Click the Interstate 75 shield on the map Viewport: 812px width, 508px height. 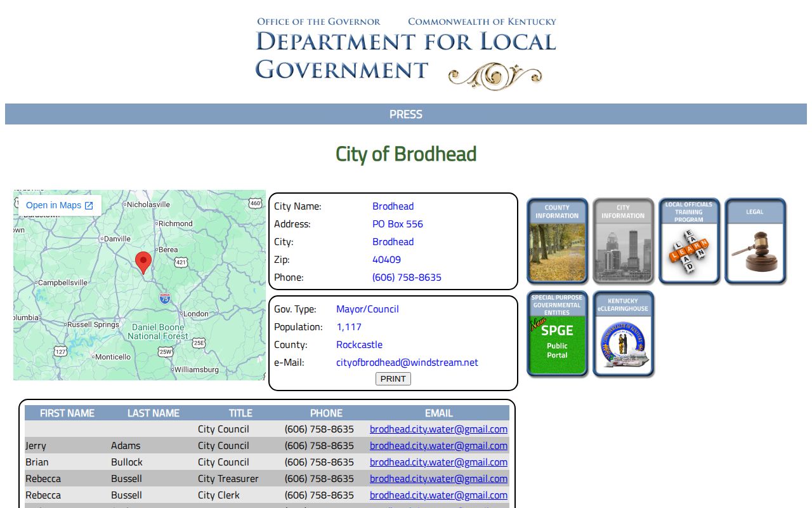pos(164,298)
